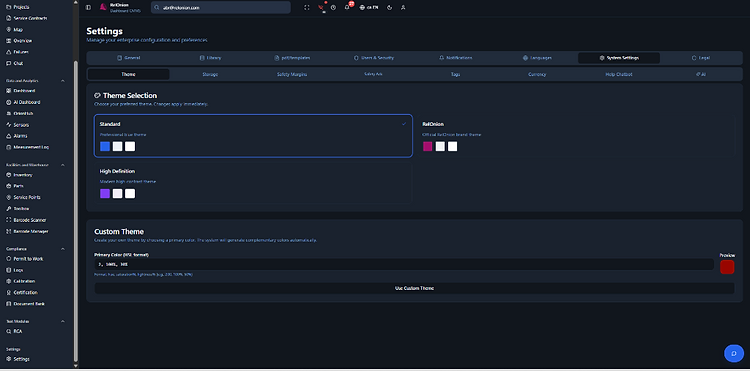Open the user profile icon

(403, 8)
